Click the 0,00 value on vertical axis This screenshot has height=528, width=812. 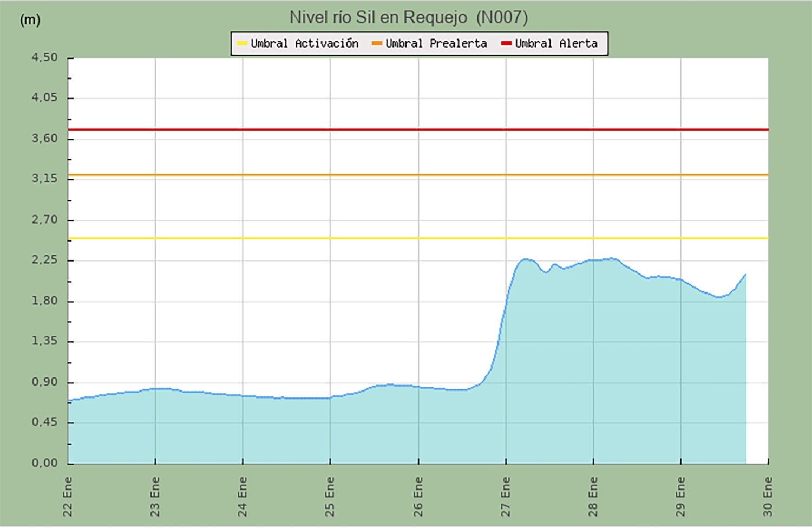[44, 463]
